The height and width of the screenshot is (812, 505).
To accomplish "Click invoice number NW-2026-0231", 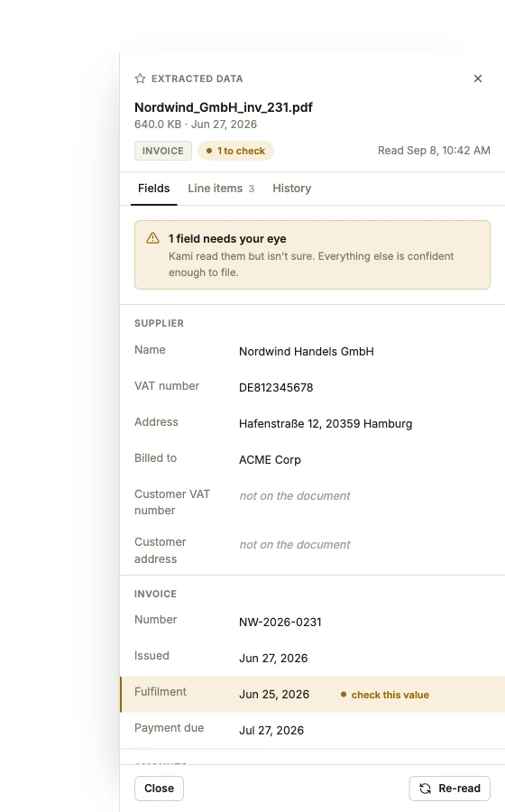I will [280, 622].
